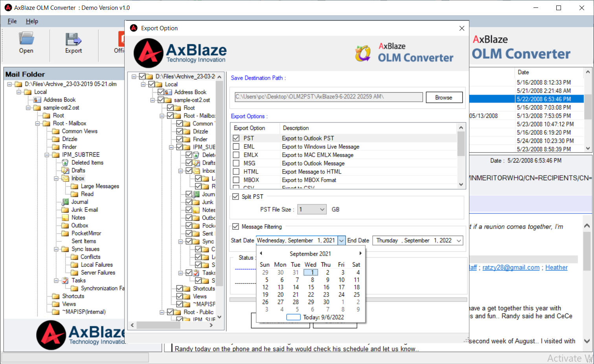Select the Inbox folder icon in Mail Folder

coord(65,178)
